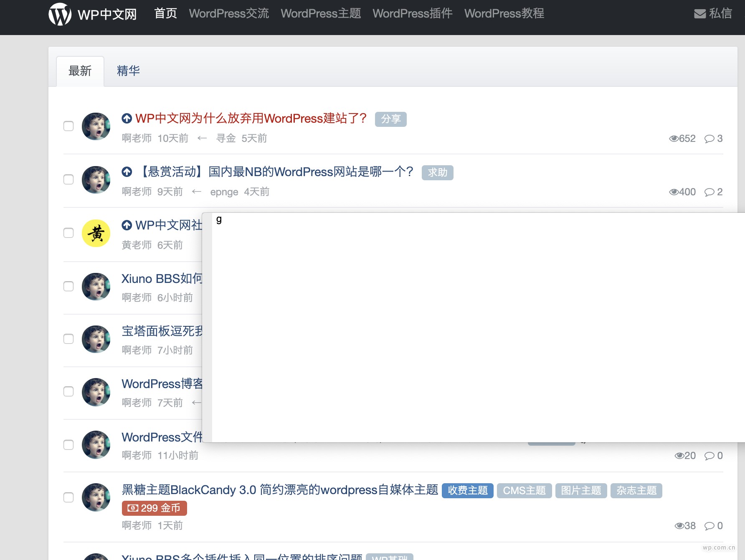Screen dimensions: 745x560
Task: Click author name 黄老师
Action: [137, 245]
